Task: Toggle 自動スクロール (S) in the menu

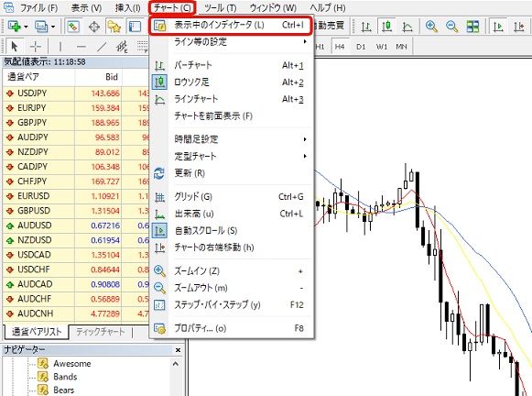Action: click(x=231, y=231)
